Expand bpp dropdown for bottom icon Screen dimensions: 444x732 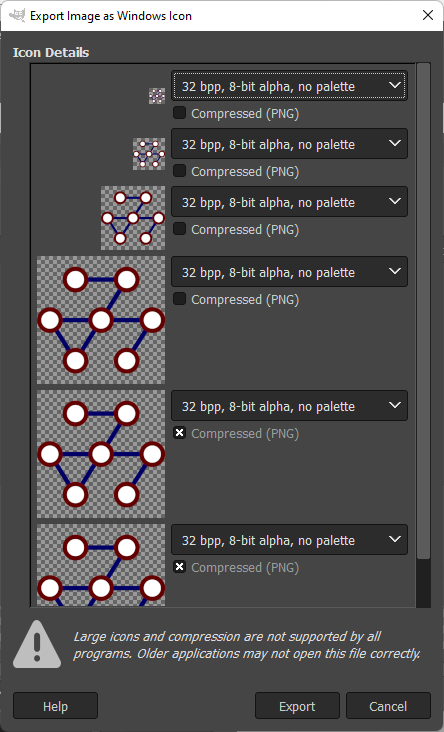pos(289,540)
